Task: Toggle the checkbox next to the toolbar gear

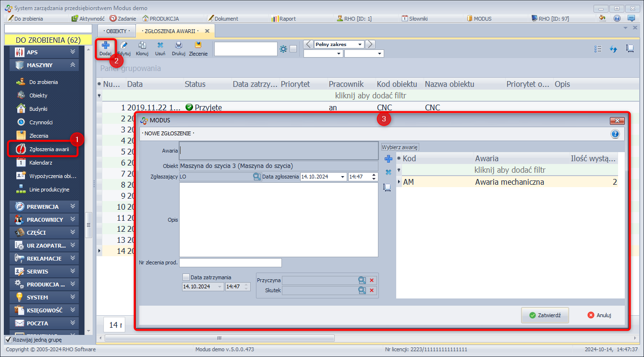Action: point(293,49)
